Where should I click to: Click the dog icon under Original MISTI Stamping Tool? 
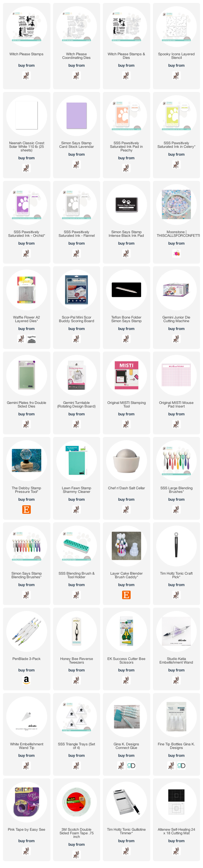tap(126, 424)
